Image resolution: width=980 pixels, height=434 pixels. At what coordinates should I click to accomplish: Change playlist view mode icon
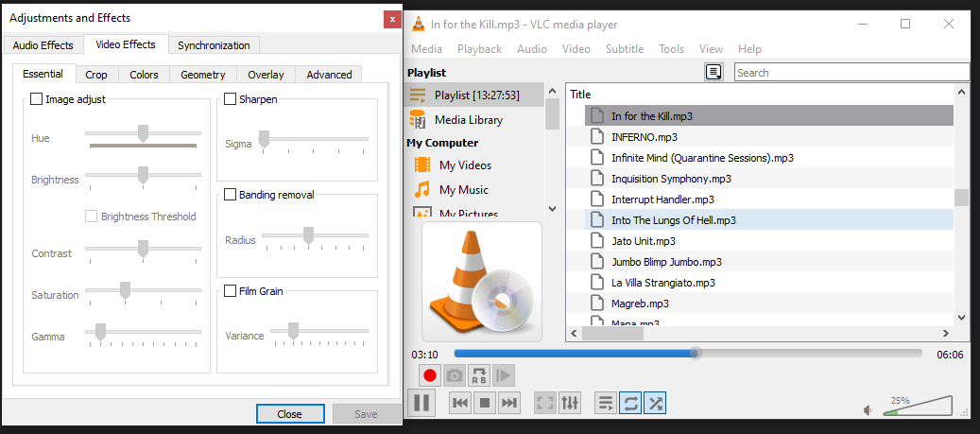714,73
